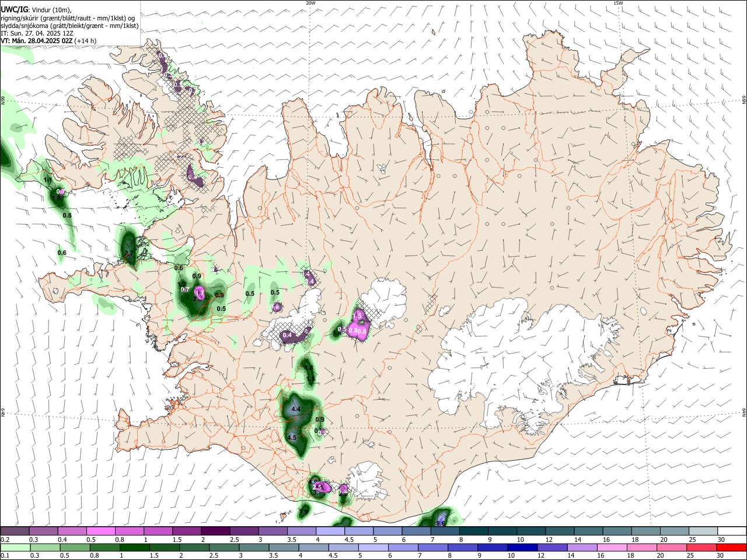
Task: Pick the darkest purple 2–2.5 swatch in top legend row
Action: [x=215, y=531]
